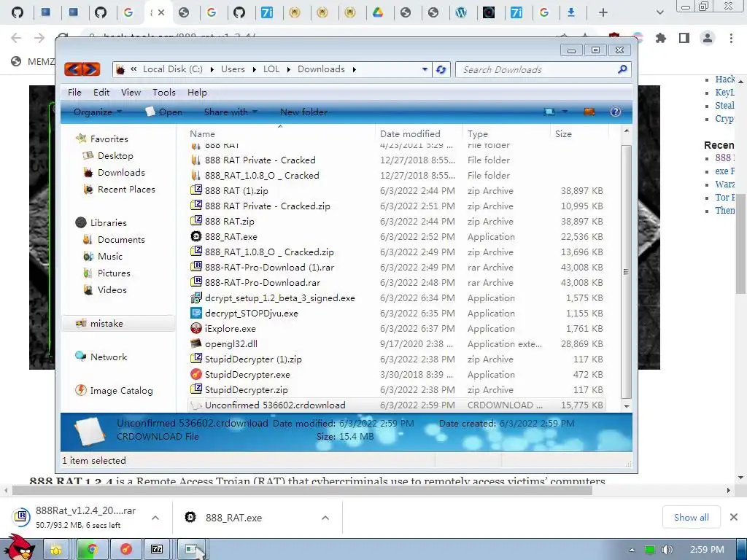Toggle the preview pane icon in Explorer
The image size is (747, 560).
click(589, 112)
